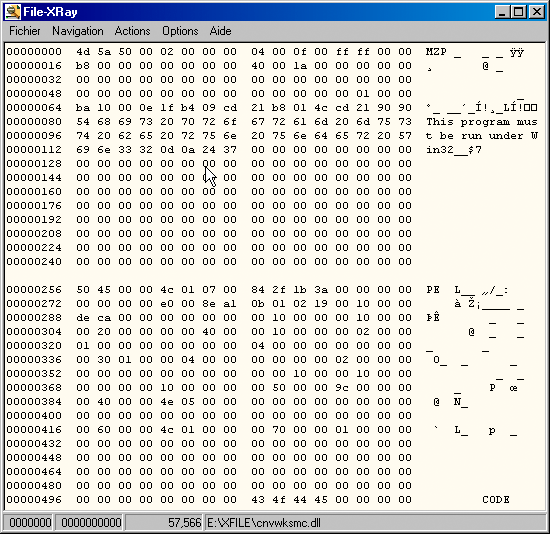Close the File-XRay window
The height and width of the screenshot is (534, 550).
(536, 12)
